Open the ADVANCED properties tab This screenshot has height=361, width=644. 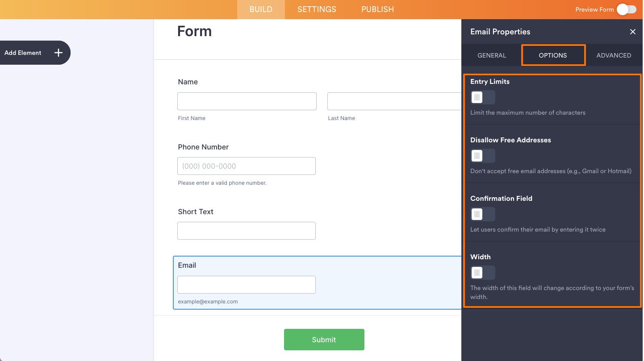(614, 55)
